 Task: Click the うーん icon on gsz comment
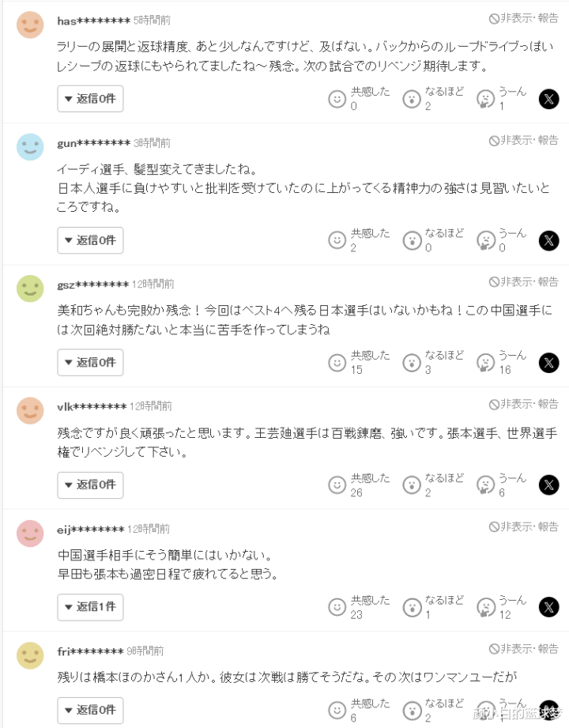[484, 363]
